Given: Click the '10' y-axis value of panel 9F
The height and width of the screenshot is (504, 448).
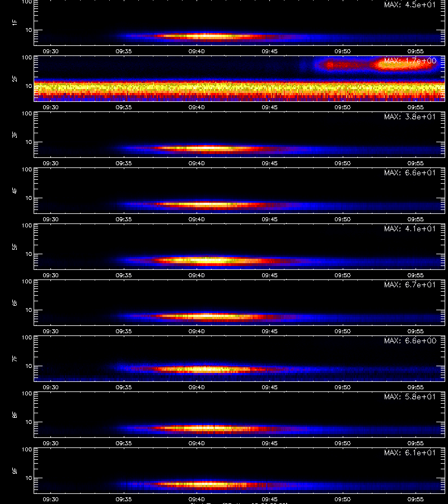Looking at the screenshot, I should click(x=29, y=478).
